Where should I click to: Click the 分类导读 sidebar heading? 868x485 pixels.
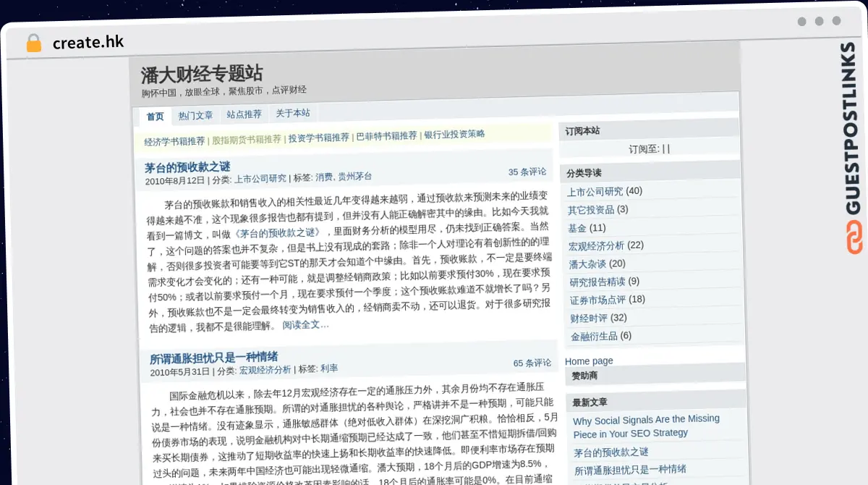584,173
